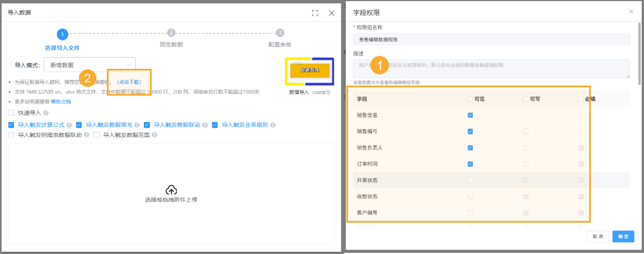644x254 pixels.
Task: Check 可见 for 收款状态 row
Action: [x=470, y=196]
